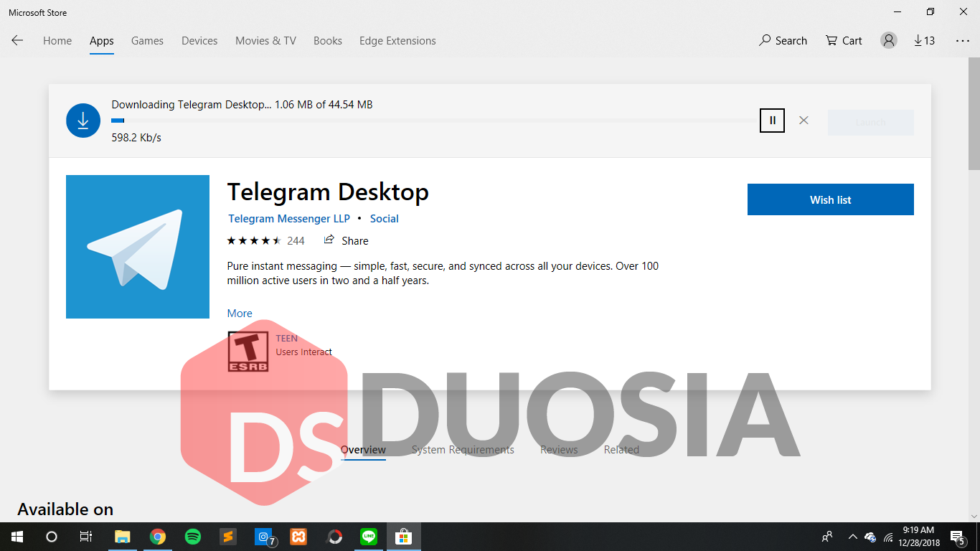This screenshot has height=551, width=980.
Task: Launch Google Chrome from the taskbar
Action: point(158,537)
